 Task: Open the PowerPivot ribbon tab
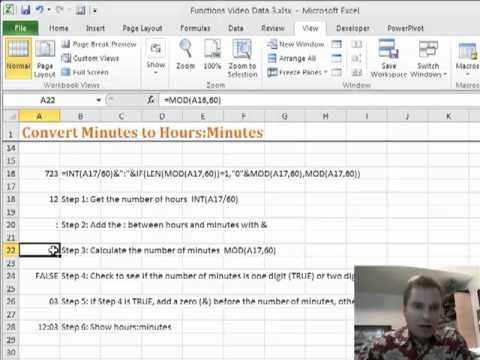405,28
